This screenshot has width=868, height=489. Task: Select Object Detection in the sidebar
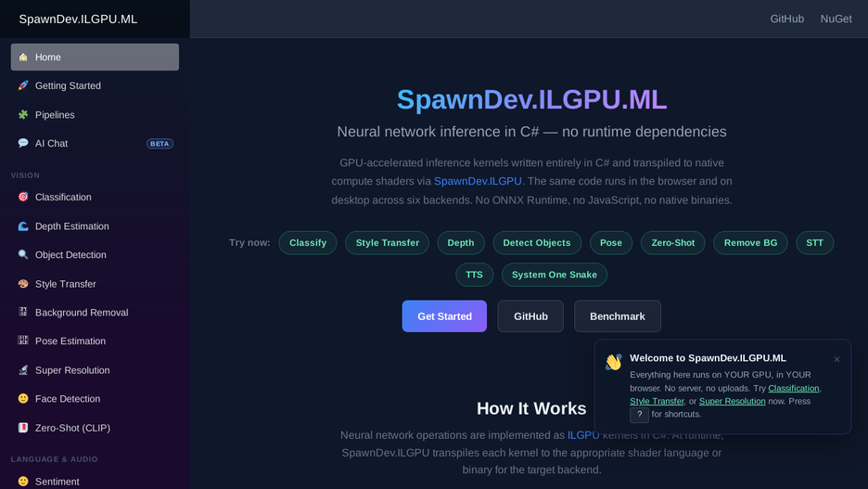tap(95, 255)
